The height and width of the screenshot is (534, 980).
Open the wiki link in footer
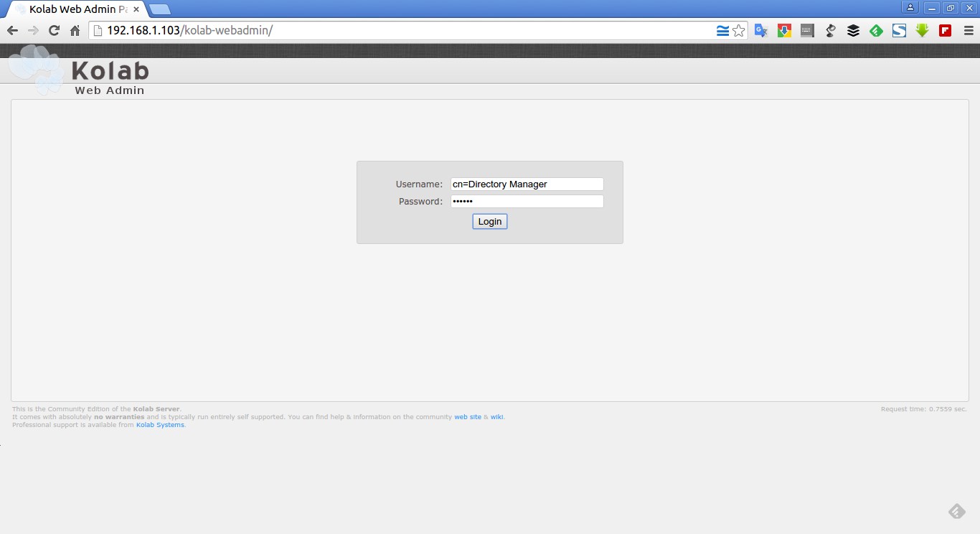click(x=496, y=417)
